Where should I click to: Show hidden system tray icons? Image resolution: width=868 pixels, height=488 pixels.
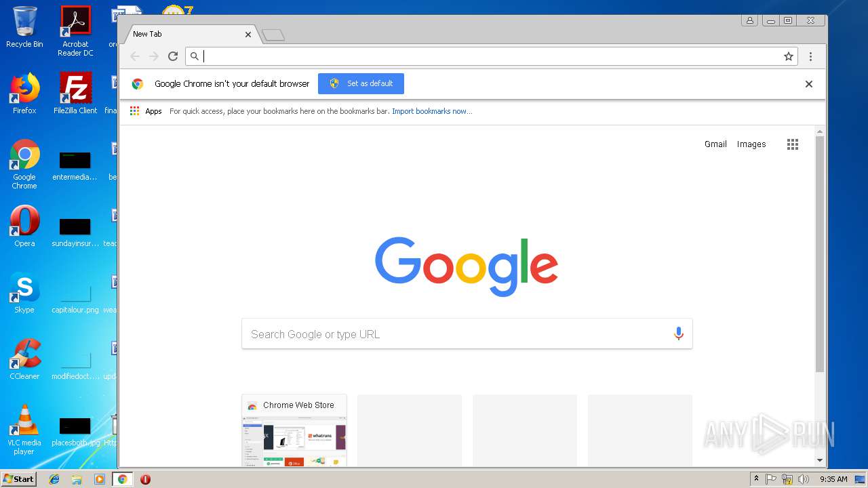pyautogui.click(x=756, y=479)
